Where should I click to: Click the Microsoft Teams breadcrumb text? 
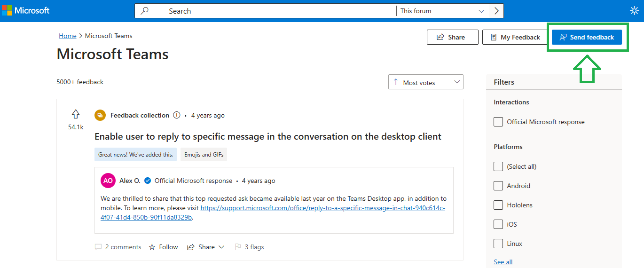tap(109, 36)
